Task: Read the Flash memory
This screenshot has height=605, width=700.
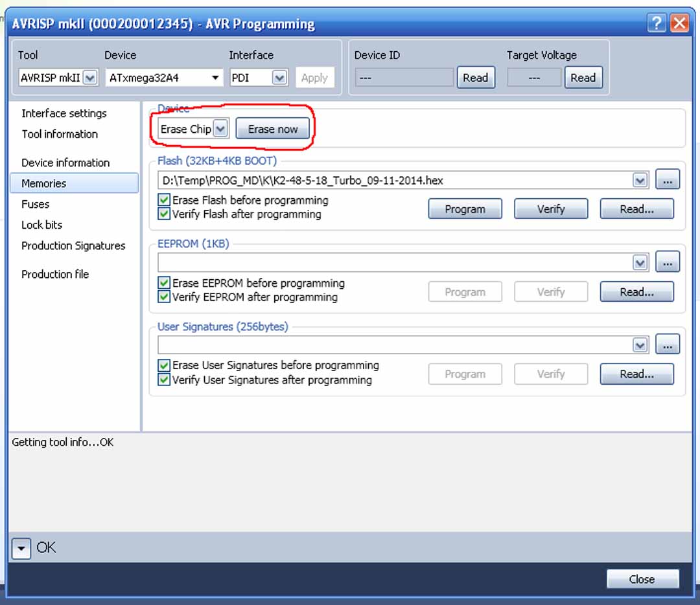Action: pos(636,209)
